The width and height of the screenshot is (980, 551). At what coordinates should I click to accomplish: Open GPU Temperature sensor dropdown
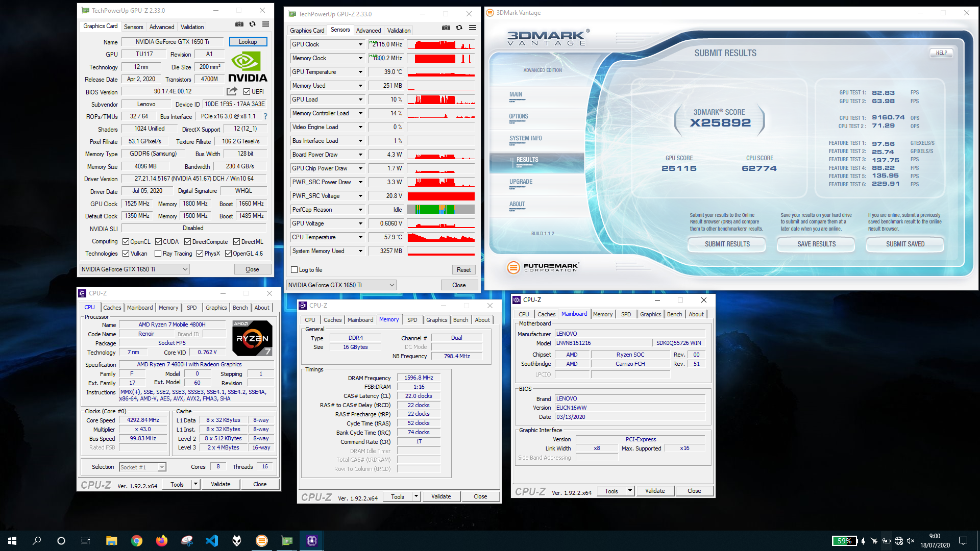tap(360, 72)
